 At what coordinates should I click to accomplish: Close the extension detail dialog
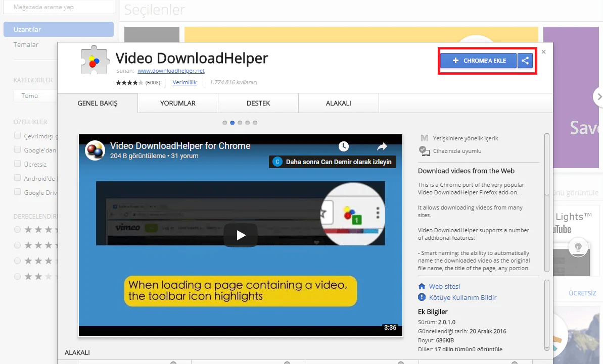[543, 51]
